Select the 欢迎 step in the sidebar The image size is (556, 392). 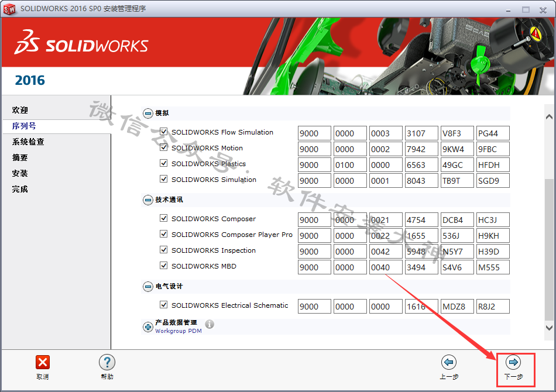[x=20, y=110]
